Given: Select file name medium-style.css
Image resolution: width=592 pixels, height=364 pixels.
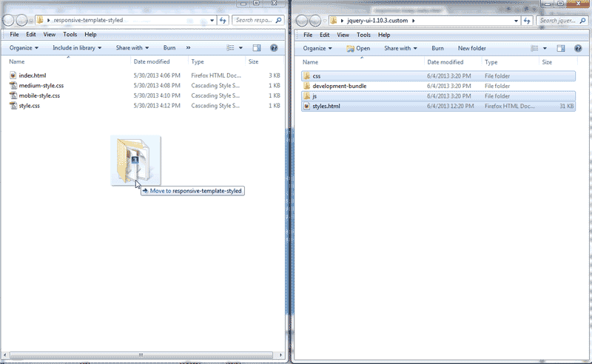Looking at the screenshot, I should point(41,85).
